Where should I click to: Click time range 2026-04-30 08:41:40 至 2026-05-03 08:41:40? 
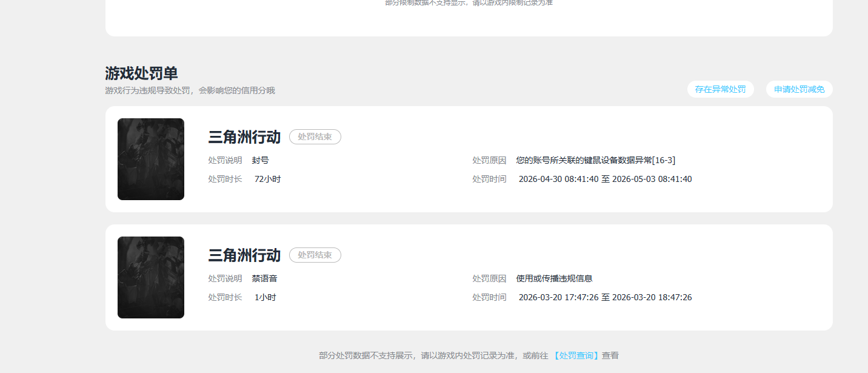click(x=606, y=179)
